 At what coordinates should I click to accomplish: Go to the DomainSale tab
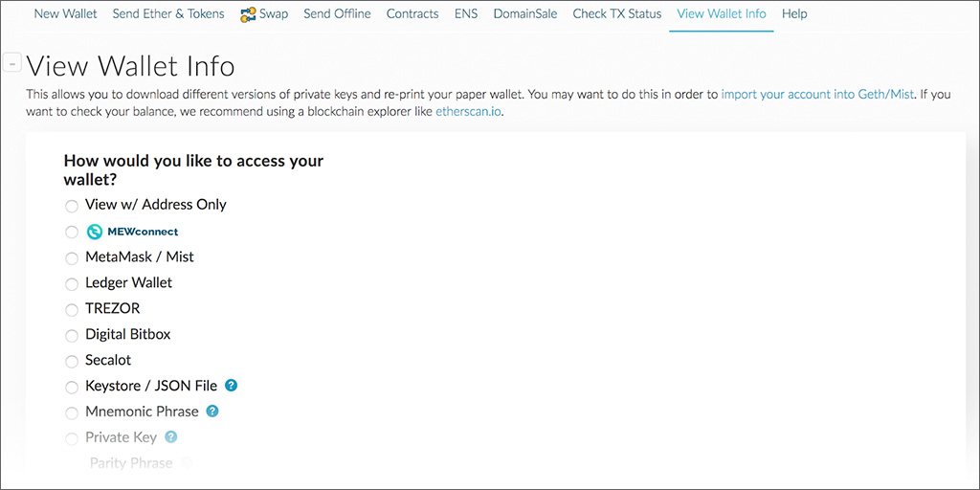tap(525, 13)
